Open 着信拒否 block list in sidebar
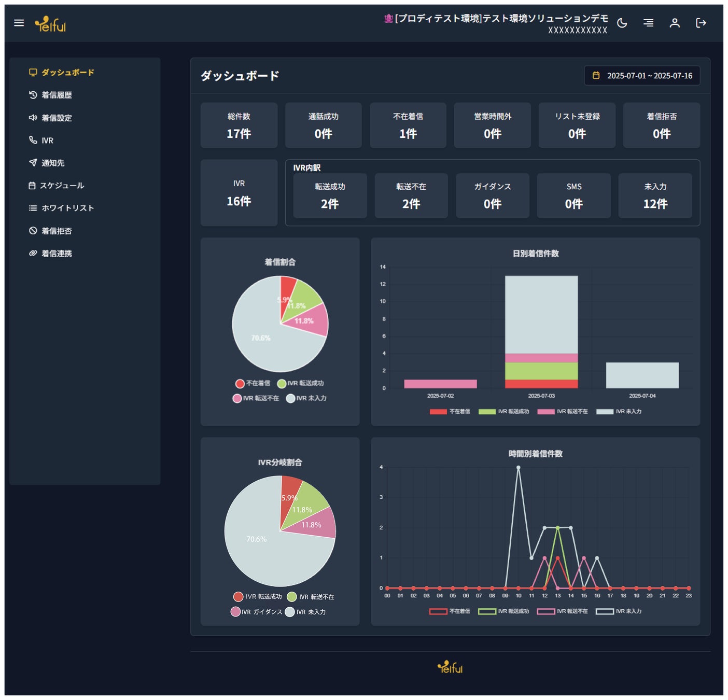 tap(50, 231)
